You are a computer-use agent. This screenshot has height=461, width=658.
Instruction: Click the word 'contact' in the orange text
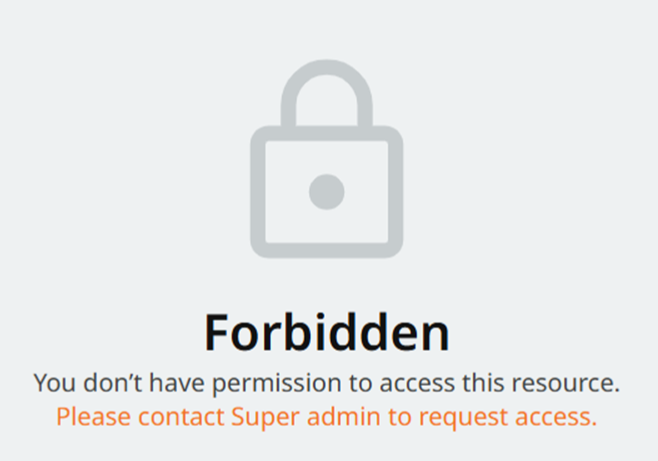(181, 417)
